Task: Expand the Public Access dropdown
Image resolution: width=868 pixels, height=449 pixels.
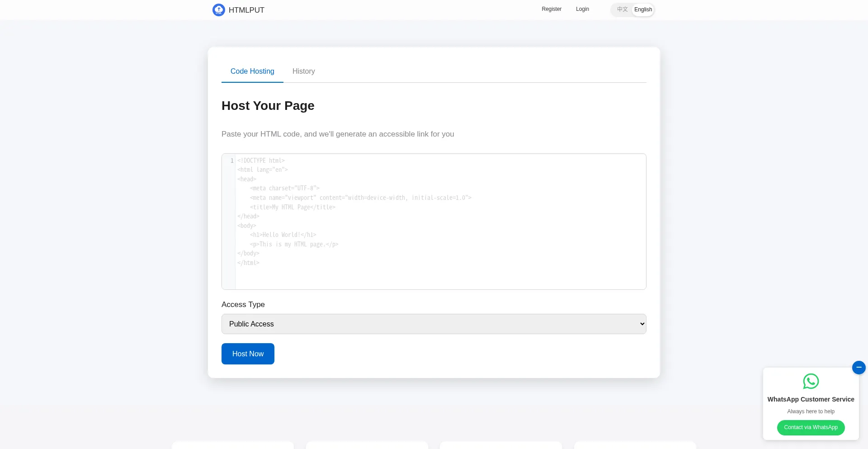Action: click(434, 324)
